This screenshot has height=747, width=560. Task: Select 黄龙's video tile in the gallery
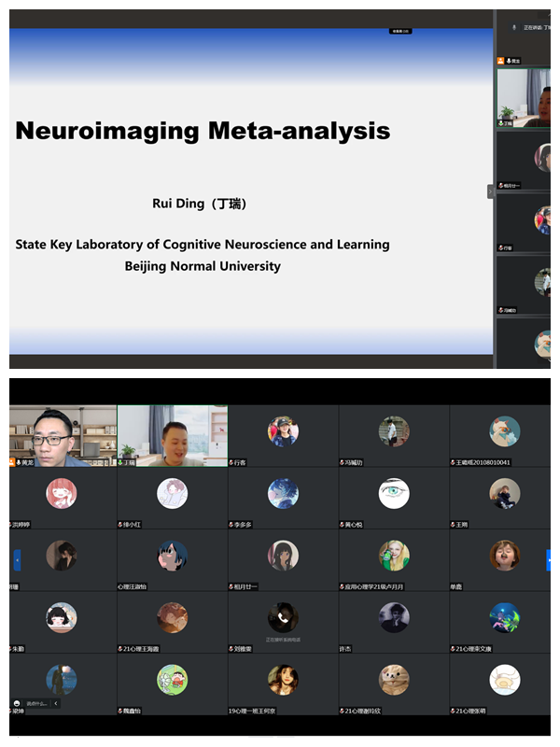coord(63,434)
